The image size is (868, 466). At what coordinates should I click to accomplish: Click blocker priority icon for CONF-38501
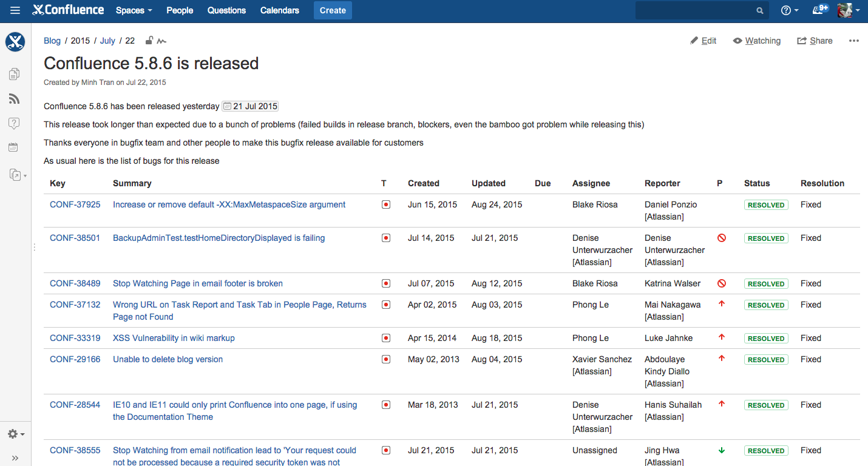pos(722,238)
